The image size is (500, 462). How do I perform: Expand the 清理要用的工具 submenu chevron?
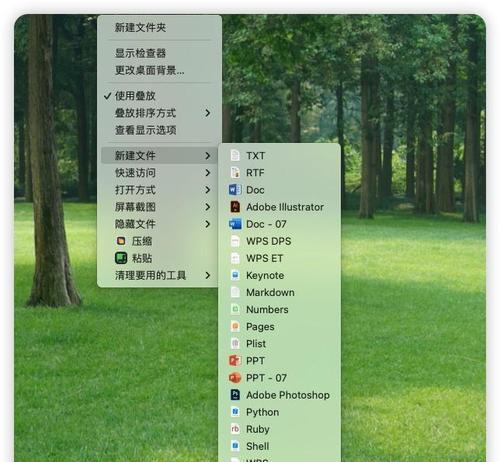tap(208, 275)
